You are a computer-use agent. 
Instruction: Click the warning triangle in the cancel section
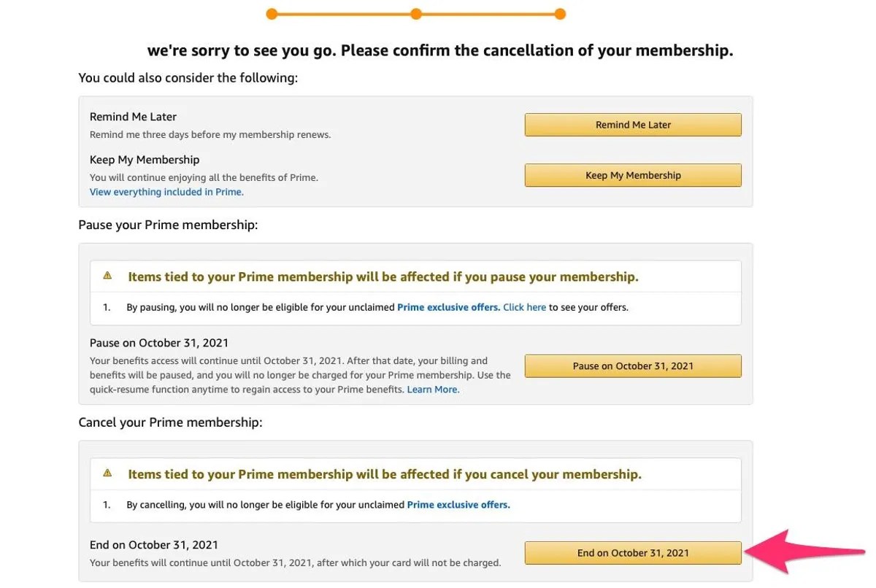point(107,473)
